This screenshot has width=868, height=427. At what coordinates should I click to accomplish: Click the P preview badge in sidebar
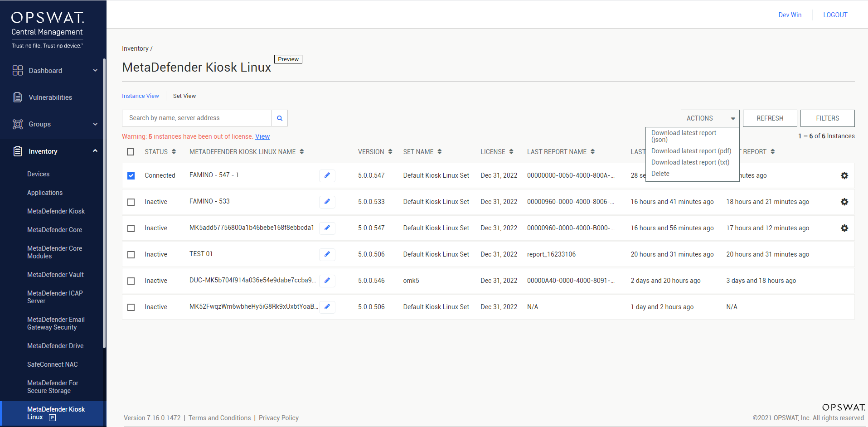(x=53, y=418)
